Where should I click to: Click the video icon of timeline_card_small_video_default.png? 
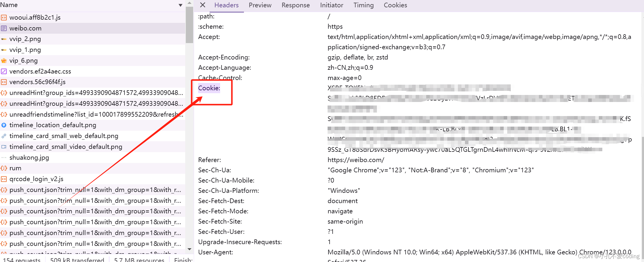pos(4,147)
